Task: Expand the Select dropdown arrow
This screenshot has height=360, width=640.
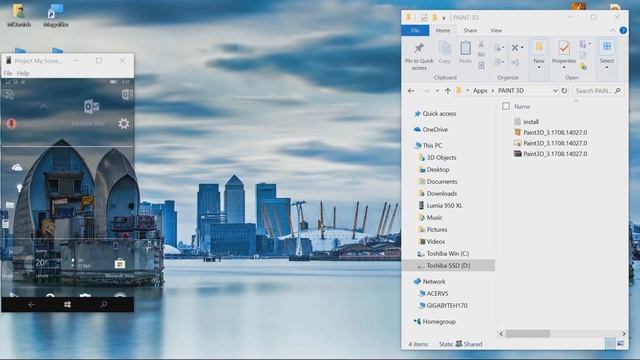Action: click(607, 68)
